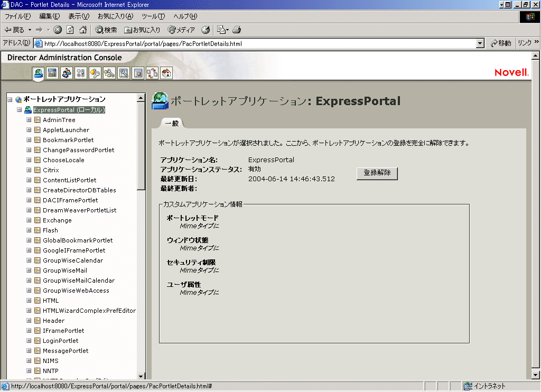Screen dimensions: 541x392
Task: Click the portlet icon beside Citrix
Action: pos(38,170)
